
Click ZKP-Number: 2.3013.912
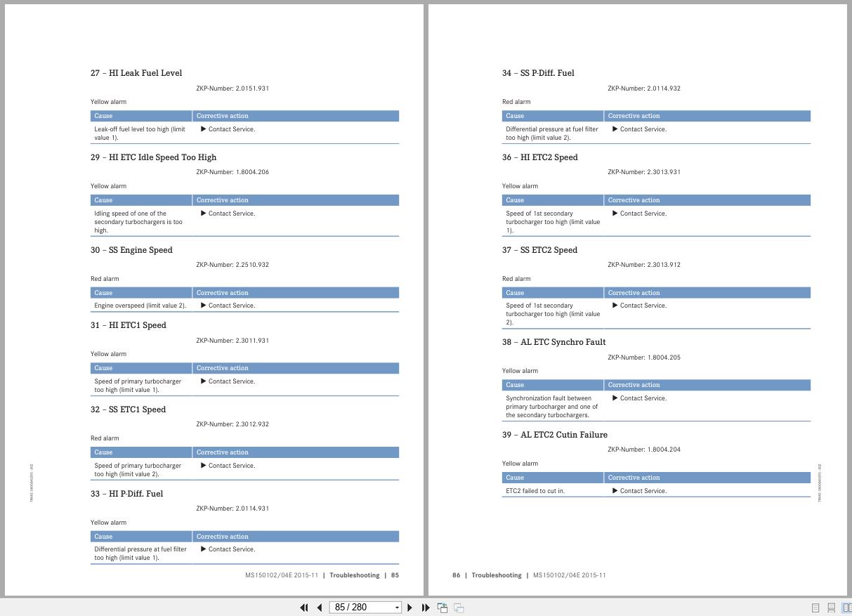point(644,265)
